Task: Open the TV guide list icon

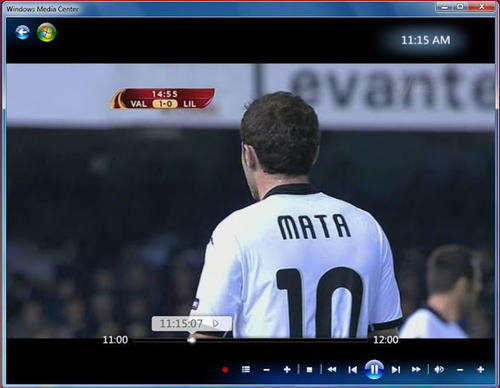Action: coord(246,369)
